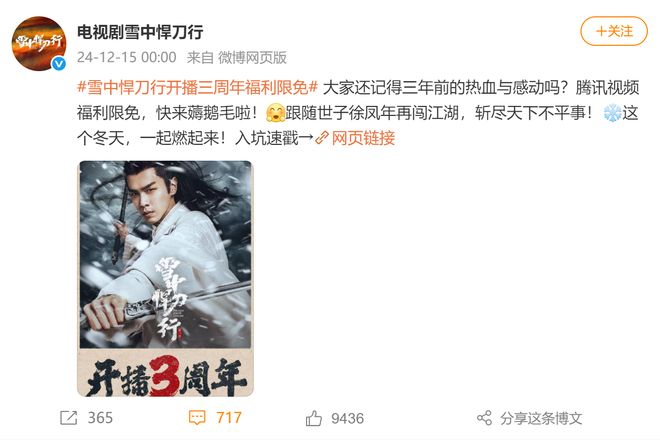The image size is (660, 442).
Task: Click the repost count 365
Action: click(100, 418)
